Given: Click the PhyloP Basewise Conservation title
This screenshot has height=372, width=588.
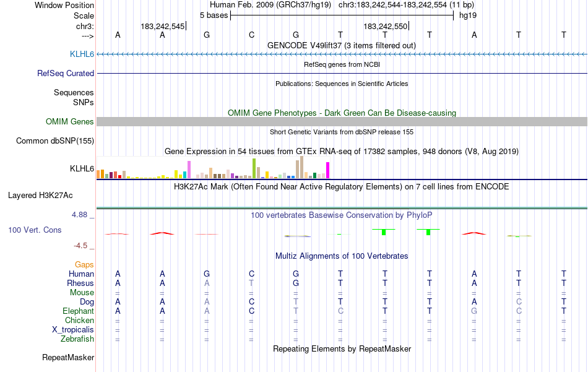Looking at the screenshot, I should (x=342, y=215).
